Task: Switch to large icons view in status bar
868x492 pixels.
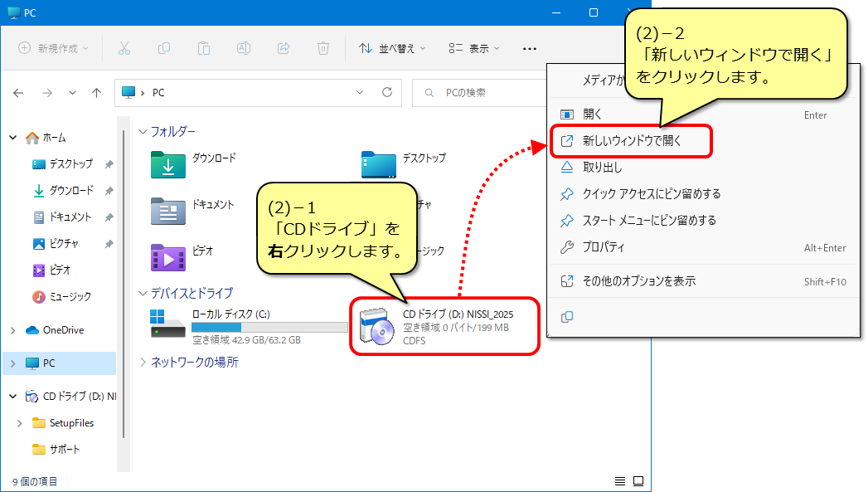Action: [x=638, y=481]
